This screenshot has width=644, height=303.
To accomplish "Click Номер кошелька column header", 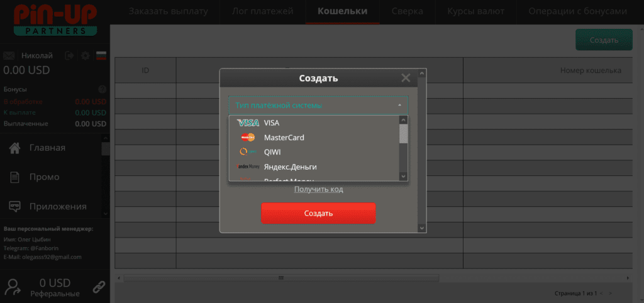I will click(x=591, y=70).
